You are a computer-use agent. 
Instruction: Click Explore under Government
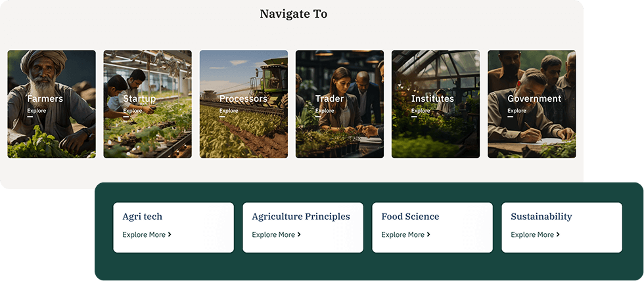(x=517, y=111)
